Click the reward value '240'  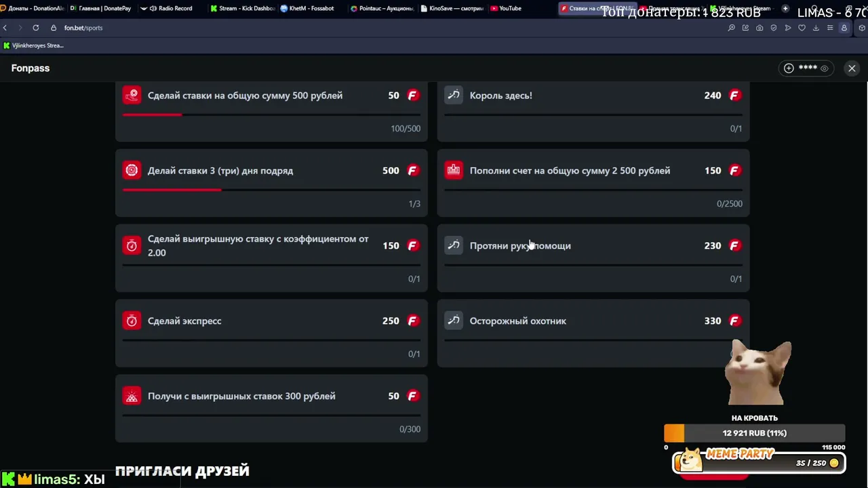coord(713,96)
